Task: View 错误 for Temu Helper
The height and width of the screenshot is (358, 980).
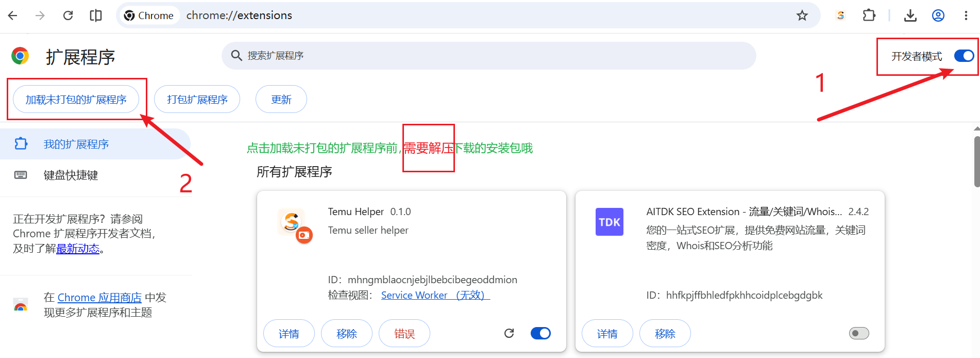Action: [404, 334]
